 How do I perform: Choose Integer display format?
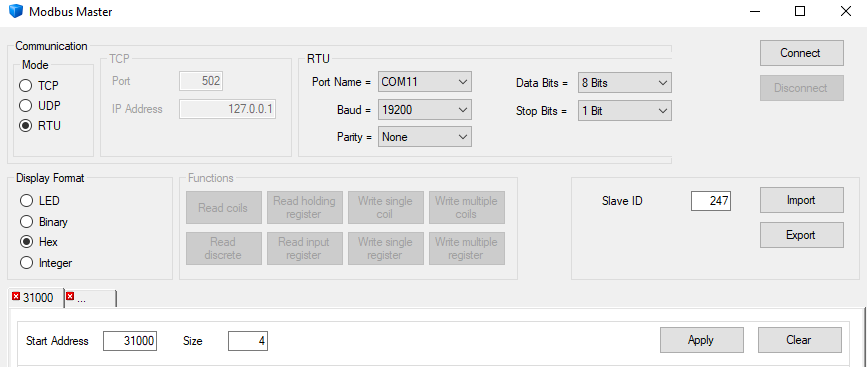pyautogui.click(x=46, y=263)
